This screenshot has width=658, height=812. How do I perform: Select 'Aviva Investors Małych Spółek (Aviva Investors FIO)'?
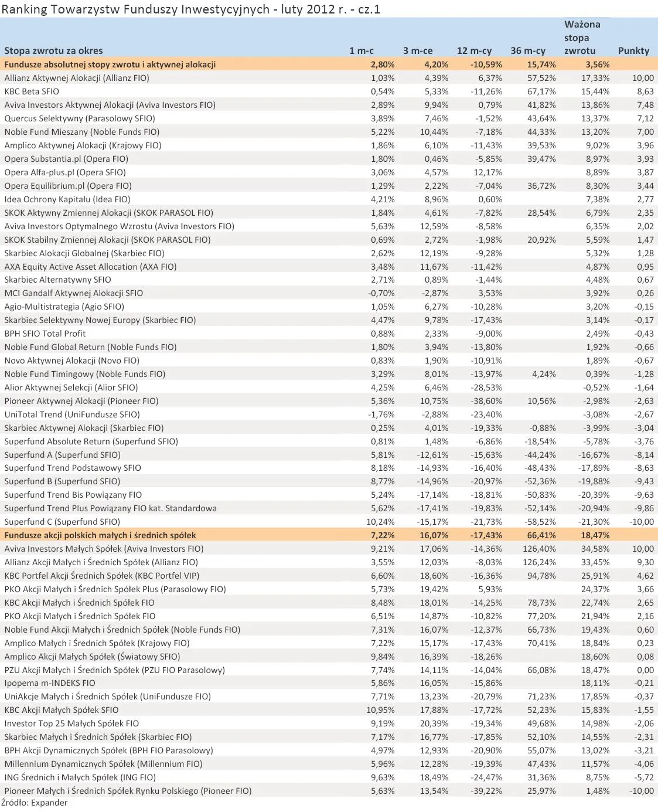104,549
